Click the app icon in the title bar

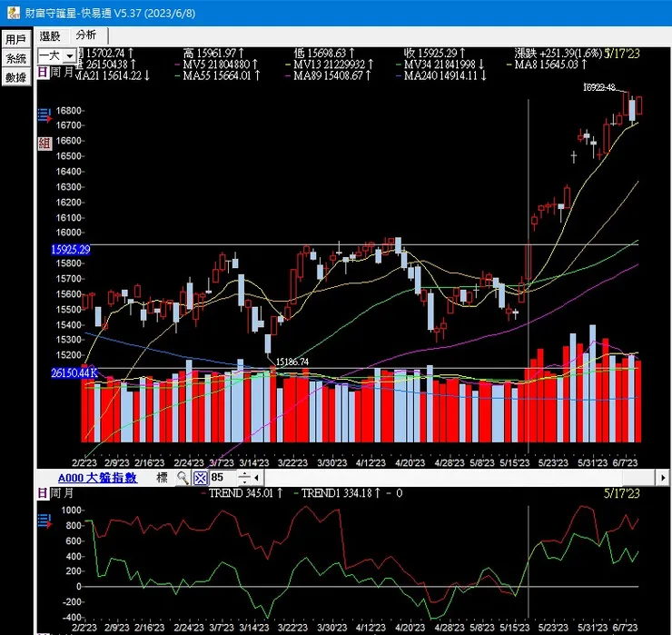pos(14,13)
